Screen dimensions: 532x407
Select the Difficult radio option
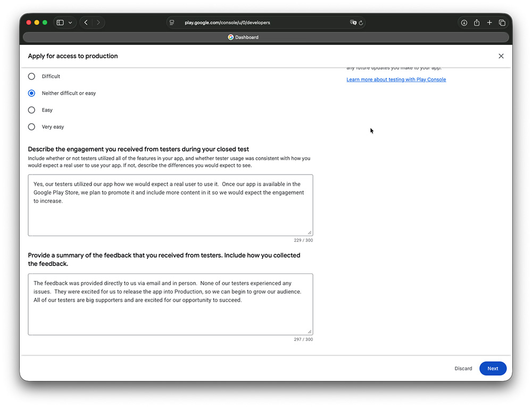coord(31,76)
